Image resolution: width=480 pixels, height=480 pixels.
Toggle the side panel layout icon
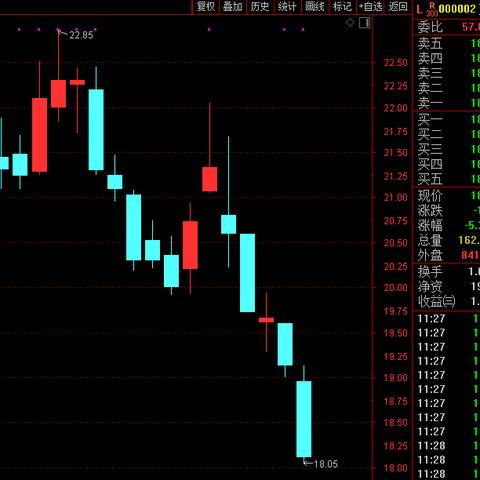tap(364, 23)
